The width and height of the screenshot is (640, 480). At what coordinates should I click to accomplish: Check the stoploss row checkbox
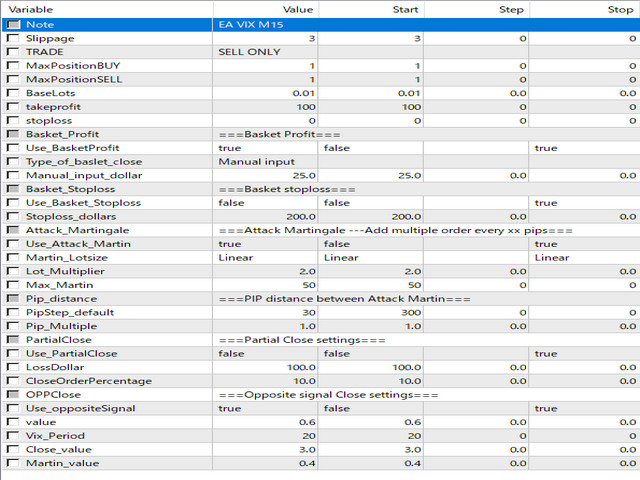(13, 120)
